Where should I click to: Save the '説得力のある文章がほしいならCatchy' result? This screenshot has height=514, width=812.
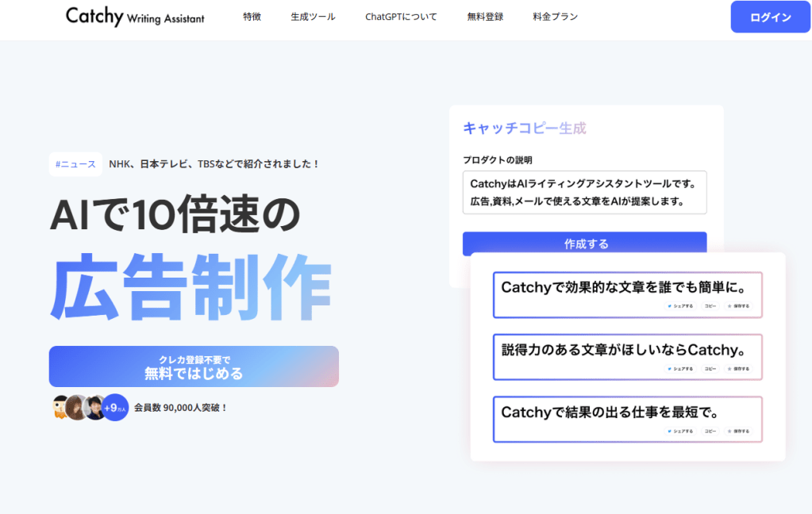tap(738, 369)
